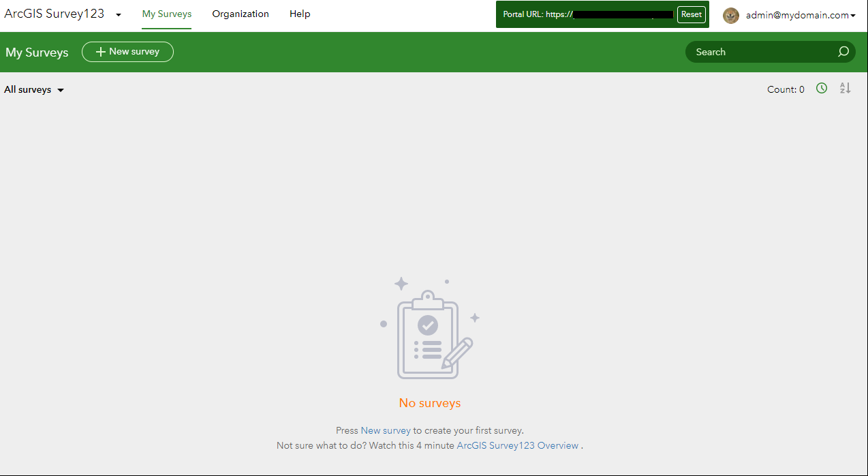Open the ArcGIS Survey123 Overview video link
Image resolution: width=868 pixels, height=476 pixels.
(517, 445)
